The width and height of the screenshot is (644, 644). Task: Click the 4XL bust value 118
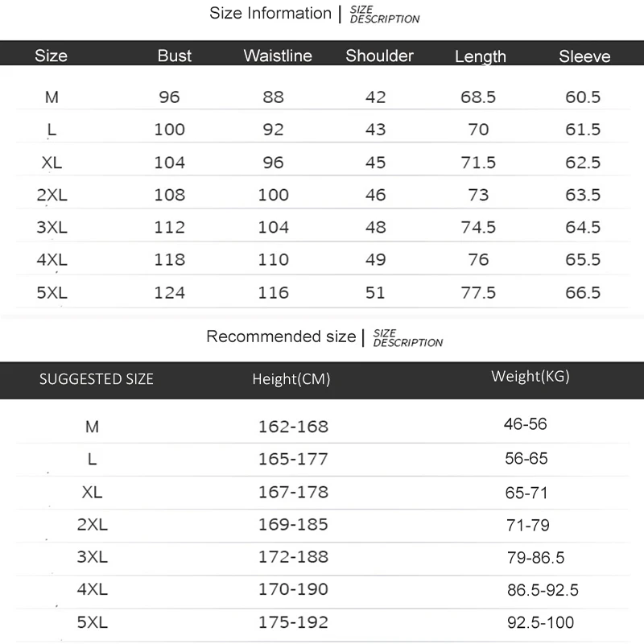169,259
